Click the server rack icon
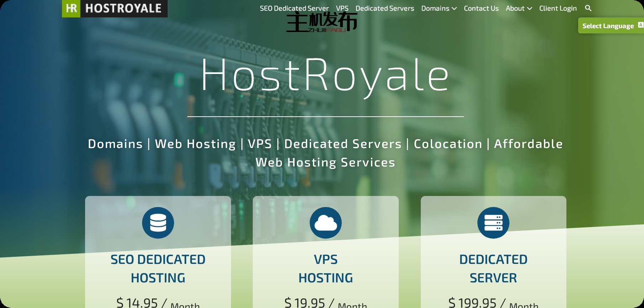The height and width of the screenshot is (308, 644). tap(493, 223)
